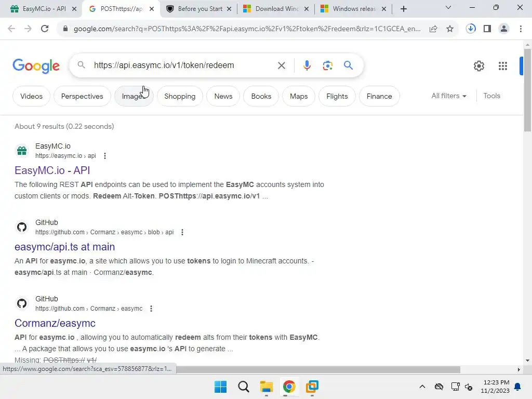Reload the current page
532x399 pixels.
(45, 29)
